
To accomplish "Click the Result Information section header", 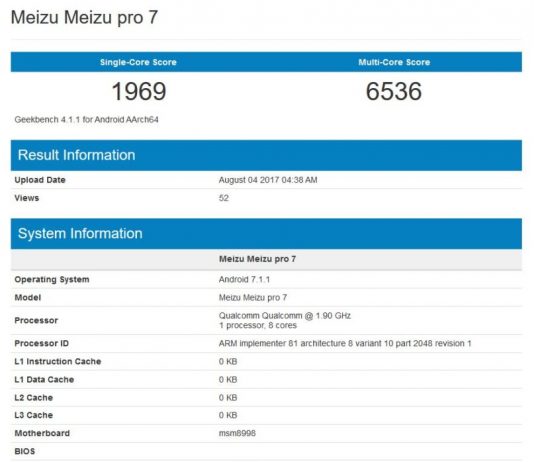I will pos(76,155).
